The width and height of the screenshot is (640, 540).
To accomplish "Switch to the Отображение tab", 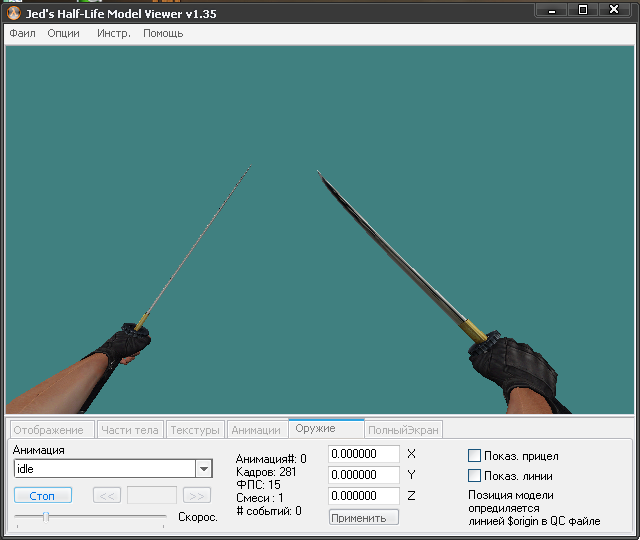I will click(x=52, y=430).
